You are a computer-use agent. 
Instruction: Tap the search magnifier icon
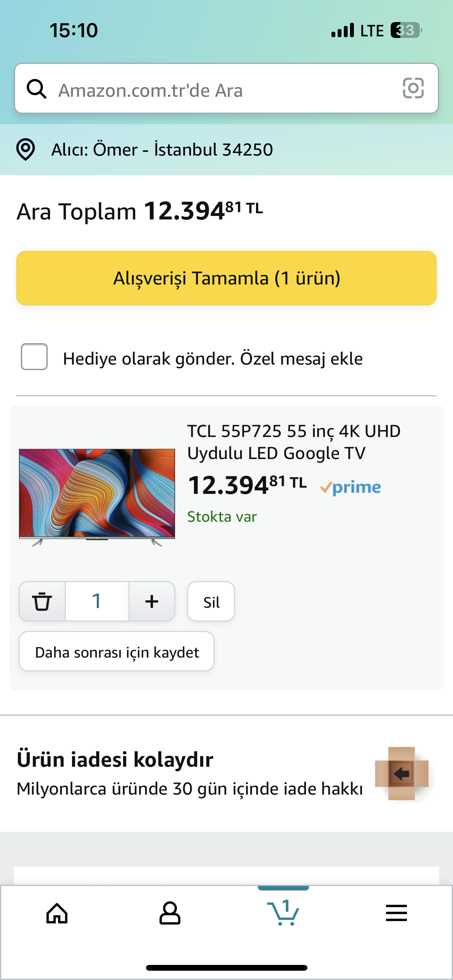37,89
